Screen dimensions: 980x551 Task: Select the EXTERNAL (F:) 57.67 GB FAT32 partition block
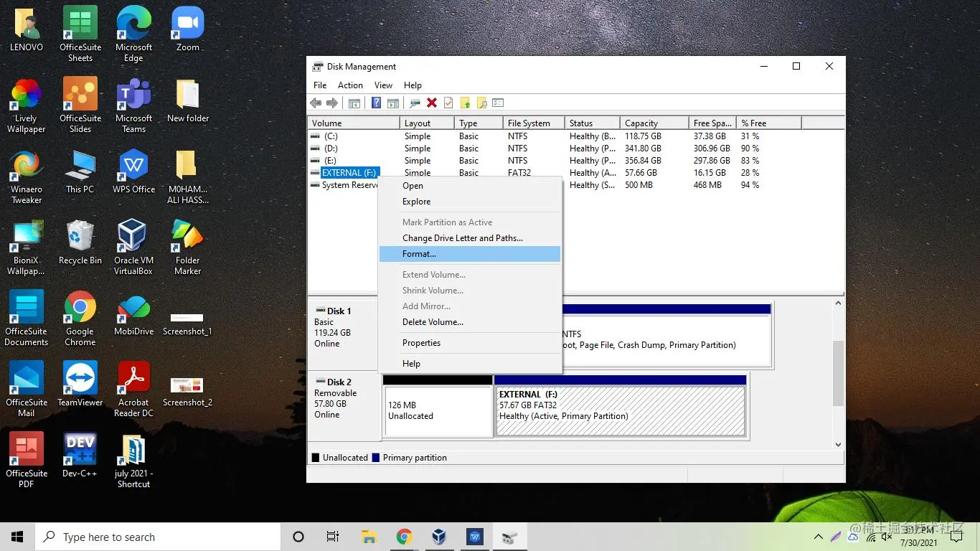pos(621,406)
